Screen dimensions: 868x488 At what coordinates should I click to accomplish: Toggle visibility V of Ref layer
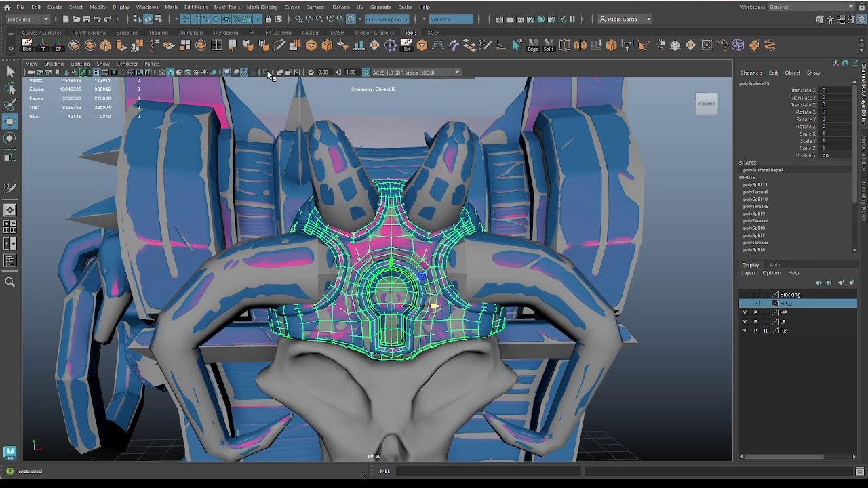745,331
